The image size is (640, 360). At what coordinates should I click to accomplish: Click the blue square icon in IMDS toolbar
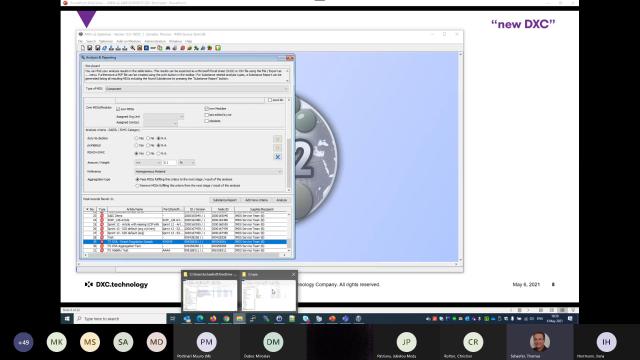[x=146, y=48]
